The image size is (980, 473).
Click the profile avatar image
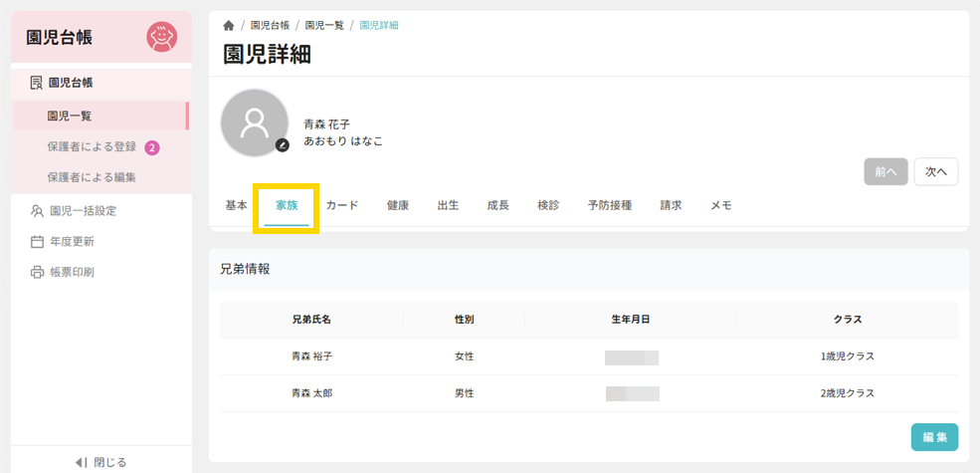click(x=254, y=122)
